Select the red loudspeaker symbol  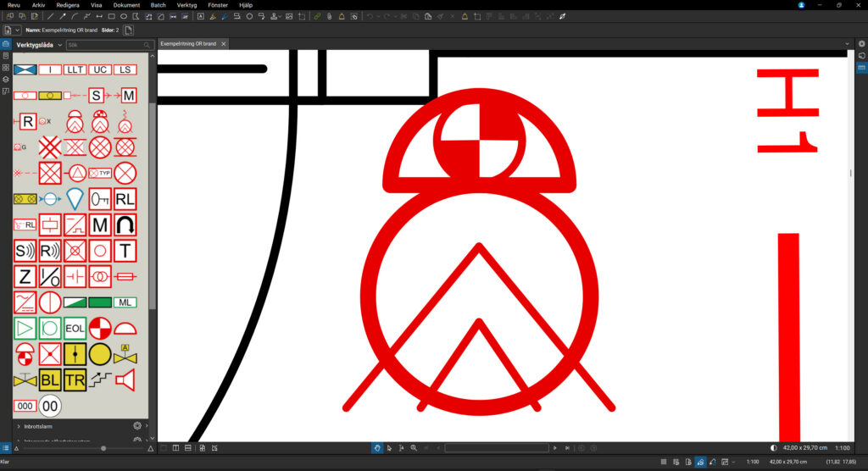pyautogui.click(x=125, y=380)
